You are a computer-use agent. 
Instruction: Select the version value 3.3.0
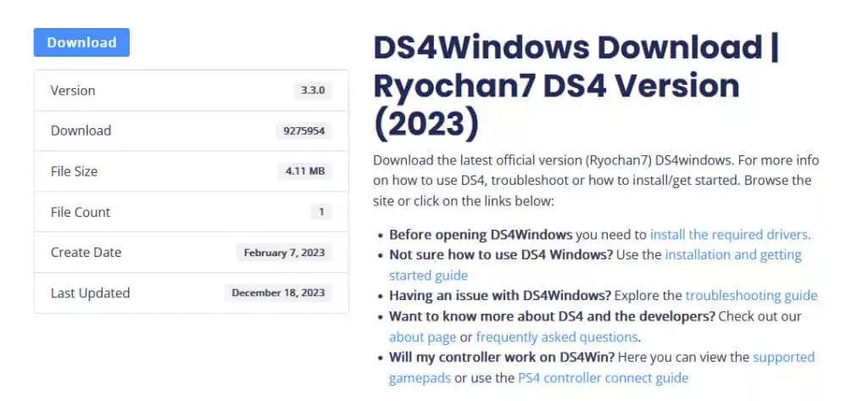point(313,90)
